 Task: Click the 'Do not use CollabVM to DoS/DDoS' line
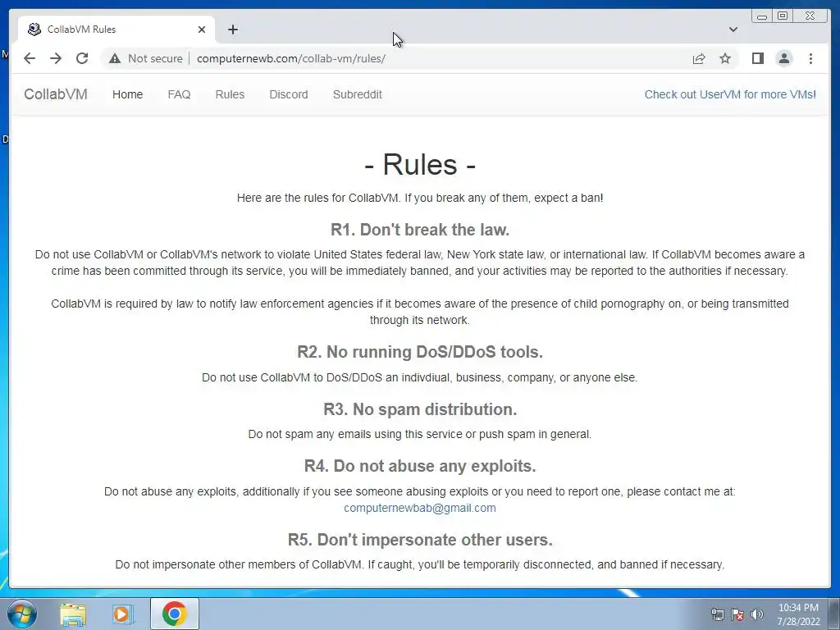(420, 377)
